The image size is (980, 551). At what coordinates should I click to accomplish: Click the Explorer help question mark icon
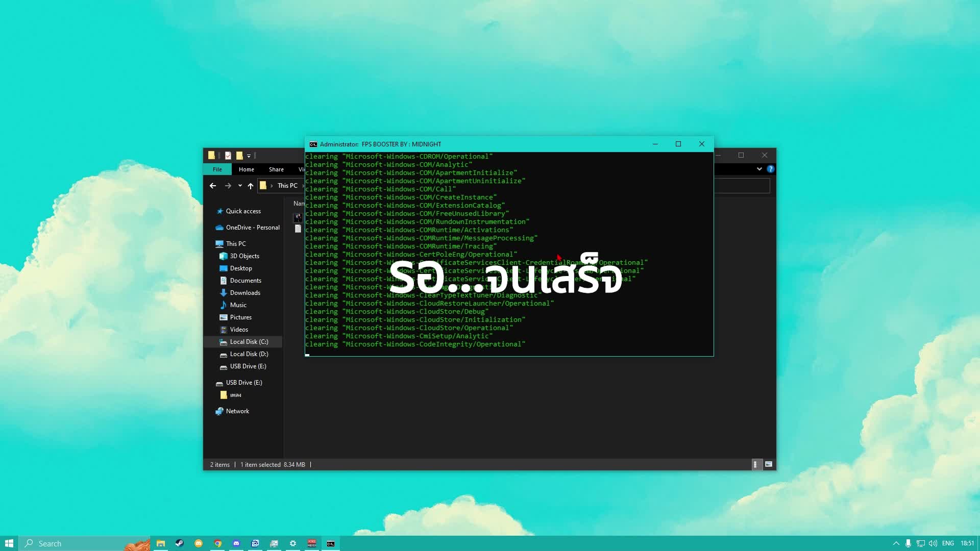(771, 169)
